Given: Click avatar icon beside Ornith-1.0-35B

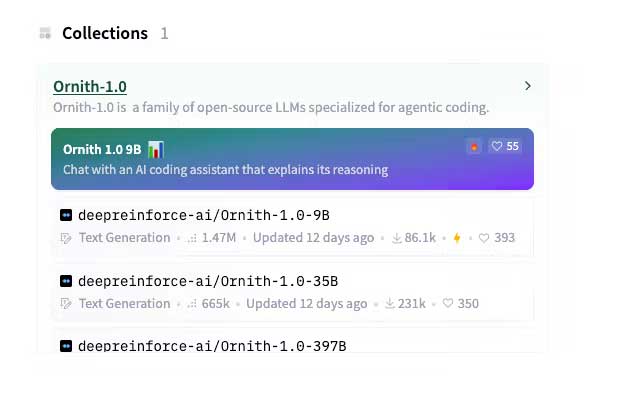Looking at the screenshot, I should click(66, 281).
